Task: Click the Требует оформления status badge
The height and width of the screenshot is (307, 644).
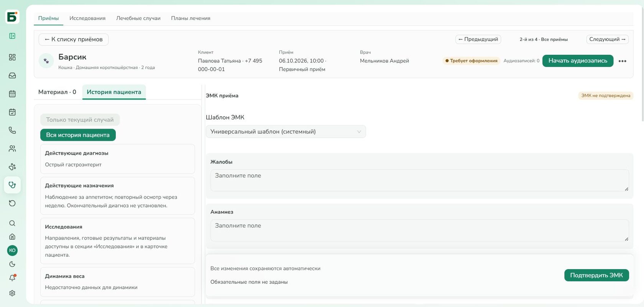Action: (472, 61)
